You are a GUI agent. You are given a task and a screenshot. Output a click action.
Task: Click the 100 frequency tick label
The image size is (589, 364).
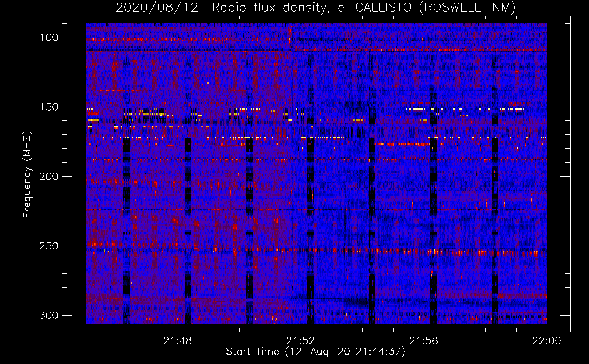point(49,37)
